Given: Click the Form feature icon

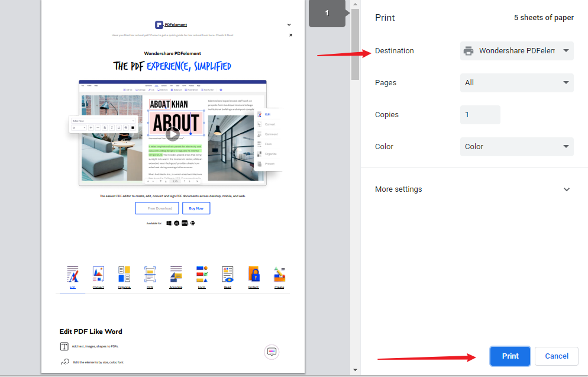Looking at the screenshot, I should [202, 274].
